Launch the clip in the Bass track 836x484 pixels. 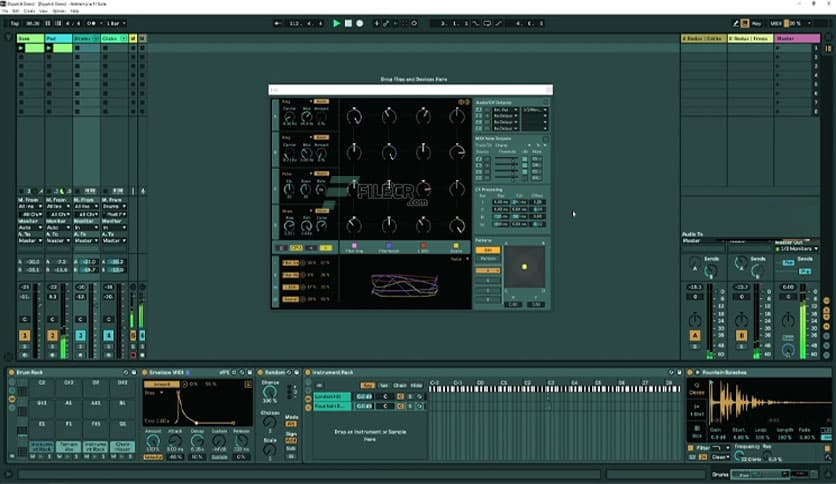pos(21,48)
